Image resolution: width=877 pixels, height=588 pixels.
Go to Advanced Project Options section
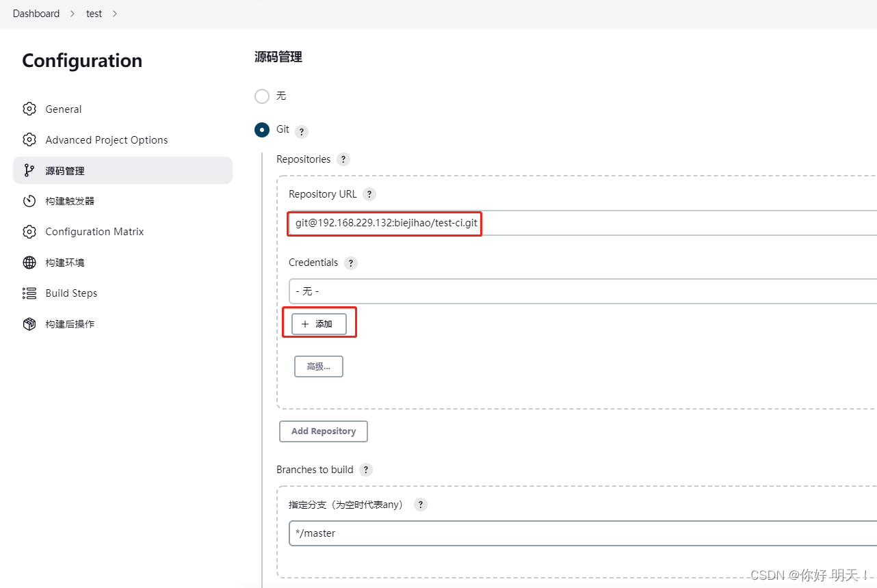coord(122,139)
